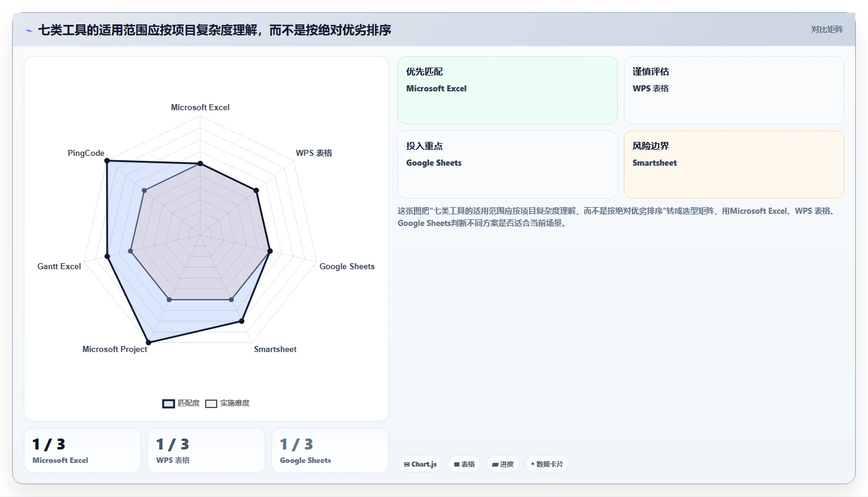
Task: Click the 实施难度 data point on Smartsheet axis
Action: (231, 300)
